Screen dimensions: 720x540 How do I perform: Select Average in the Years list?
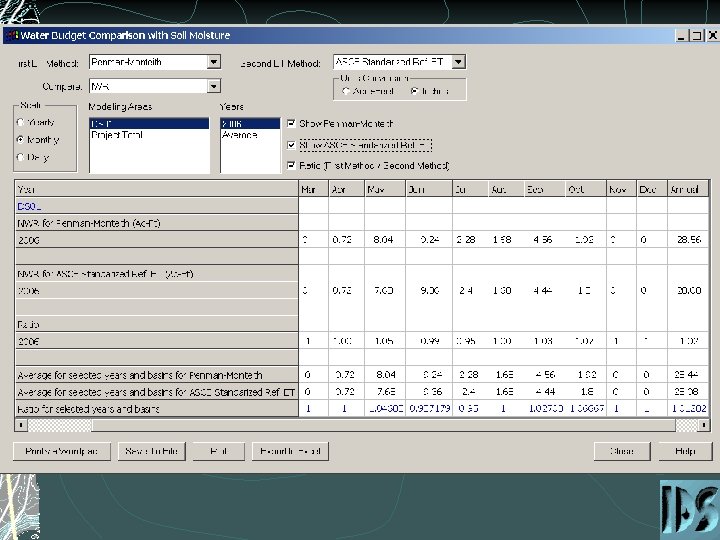[x=250, y=135]
